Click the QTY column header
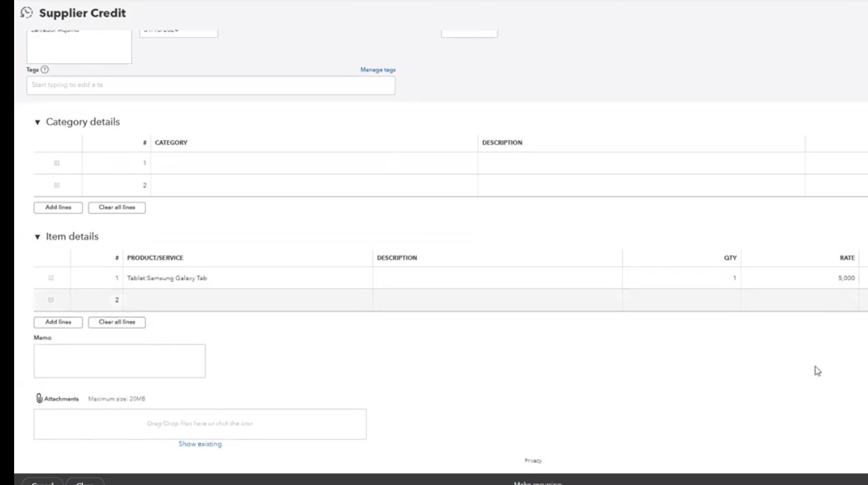 point(730,258)
